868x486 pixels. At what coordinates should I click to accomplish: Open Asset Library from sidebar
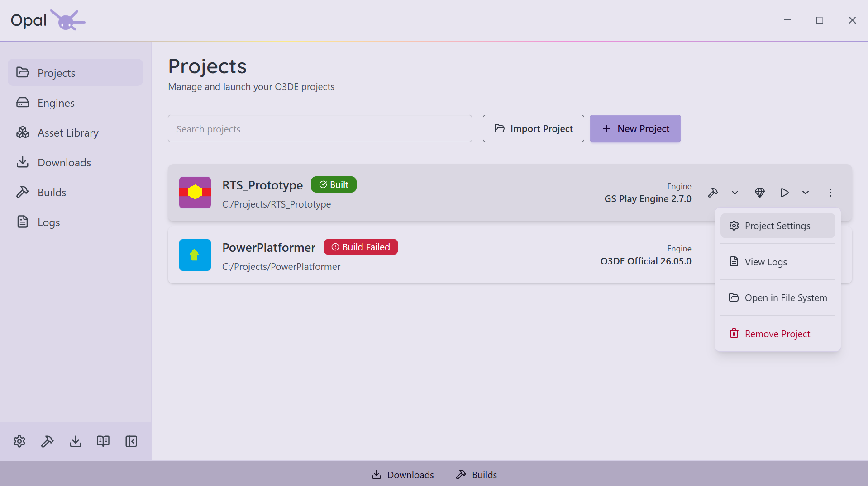[75, 132]
